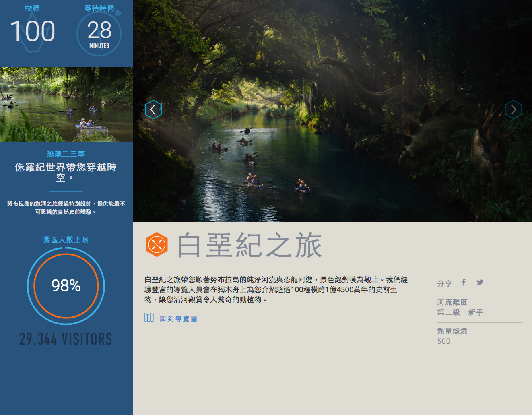Image resolution: width=532 pixels, height=415 pixels.
Task: Share the page on Facebook
Action: pyautogui.click(x=464, y=282)
